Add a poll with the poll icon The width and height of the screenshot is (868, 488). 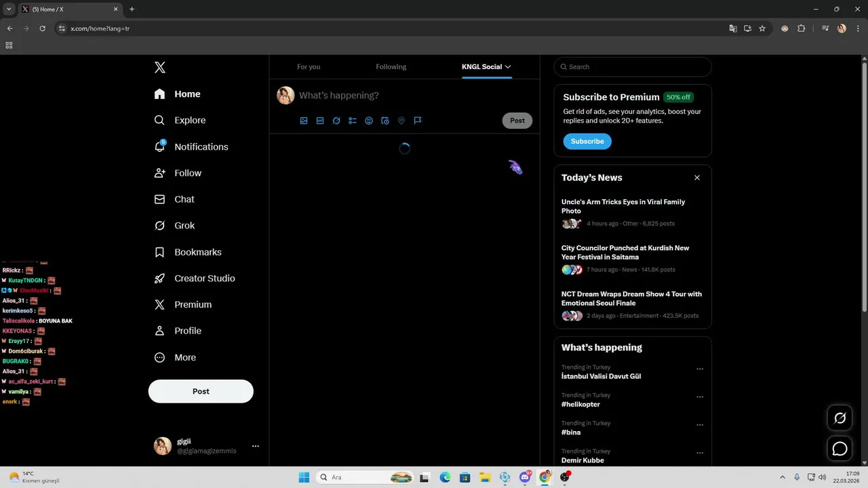tap(353, 121)
